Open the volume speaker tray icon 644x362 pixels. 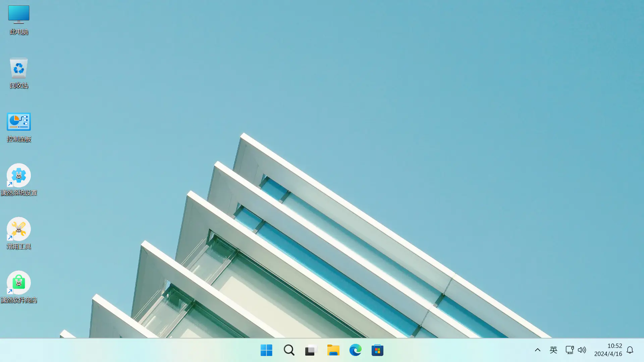pyautogui.click(x=582, y=350)
